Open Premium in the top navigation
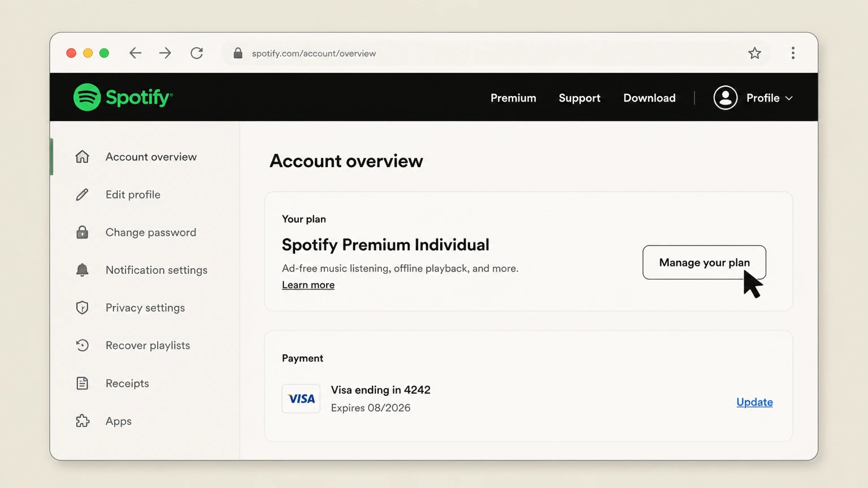The width and height of the screenshot is (868, 488). tap(513, 98)
